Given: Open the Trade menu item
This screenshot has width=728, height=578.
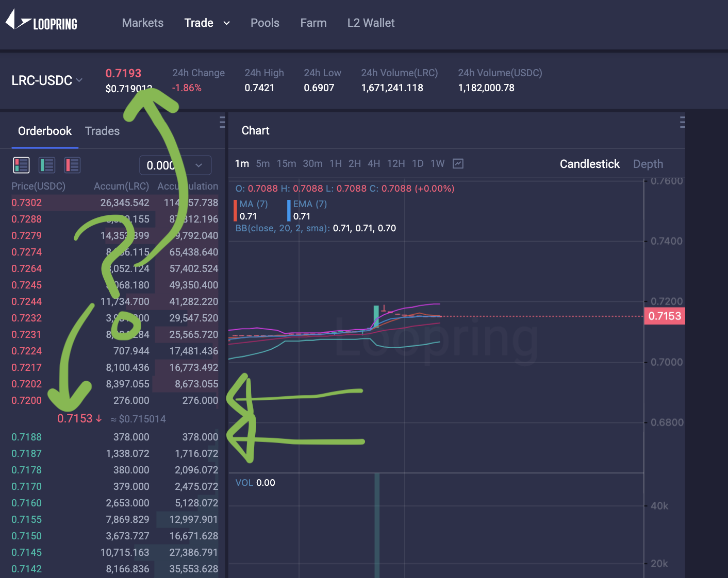Looking at the screenshot, I should [199, 23].
